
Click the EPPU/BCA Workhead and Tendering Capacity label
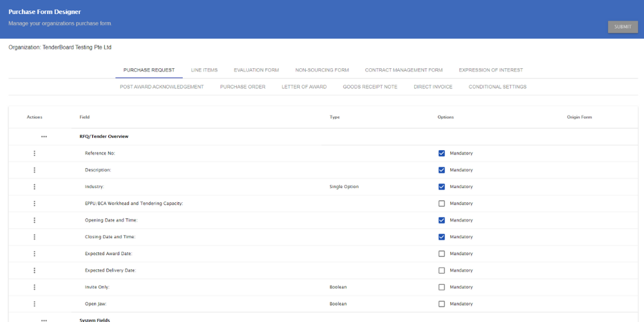[x=134, y=204]
